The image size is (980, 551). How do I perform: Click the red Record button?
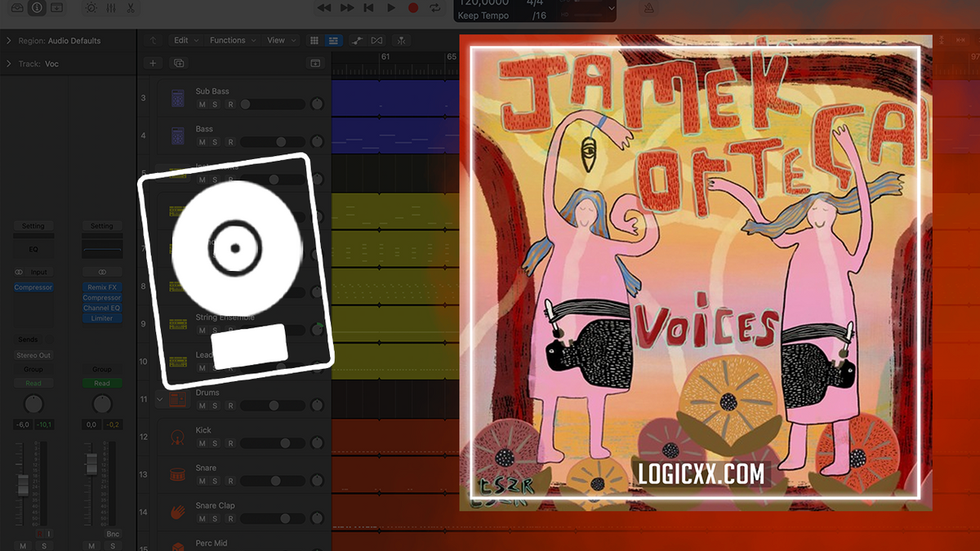(413, 7)
